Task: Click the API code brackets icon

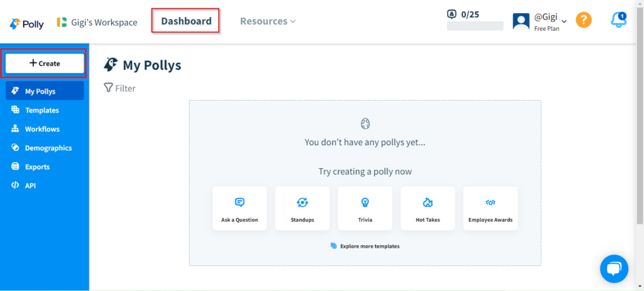Action: coord(15,185)
